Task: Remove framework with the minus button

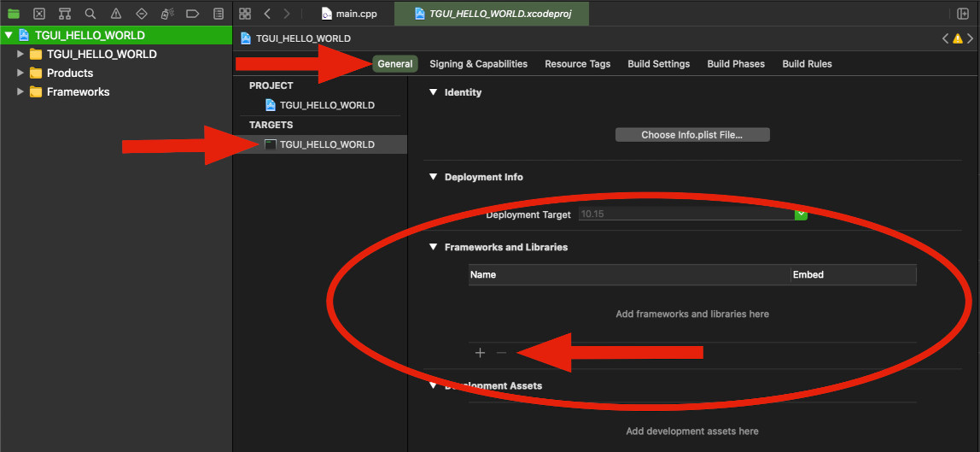Action: click(500, 353)
